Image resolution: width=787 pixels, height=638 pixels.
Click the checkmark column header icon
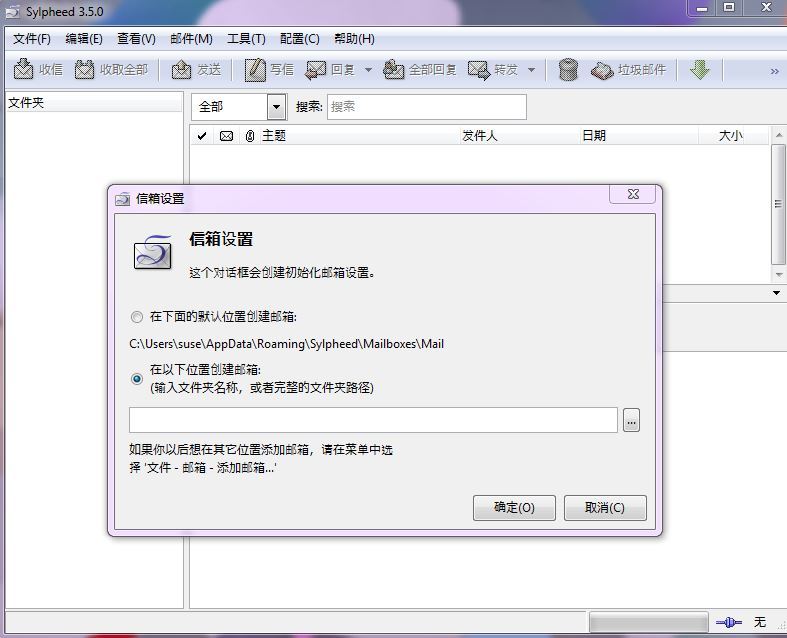click(x=202, y=136)
